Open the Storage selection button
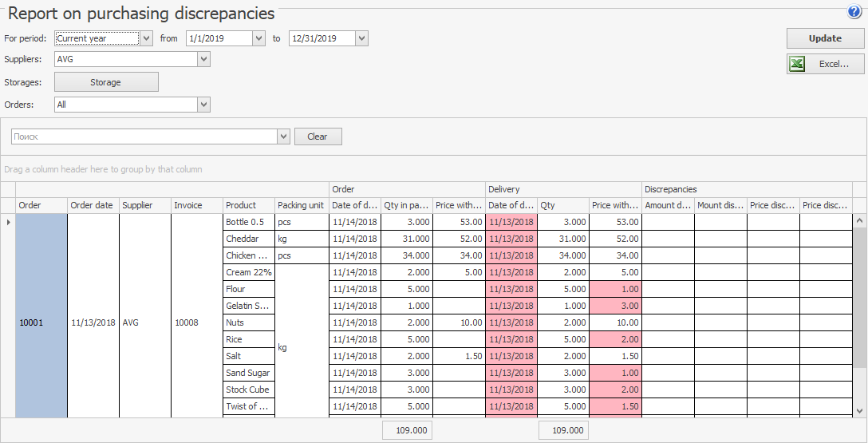868x443 pixels. (x=106, y=82)
